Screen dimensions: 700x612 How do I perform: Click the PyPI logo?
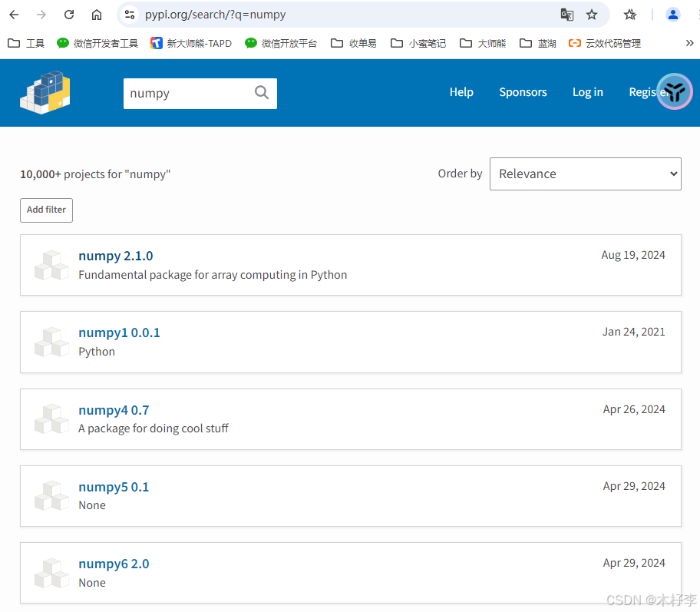click(x=45, y=92)
